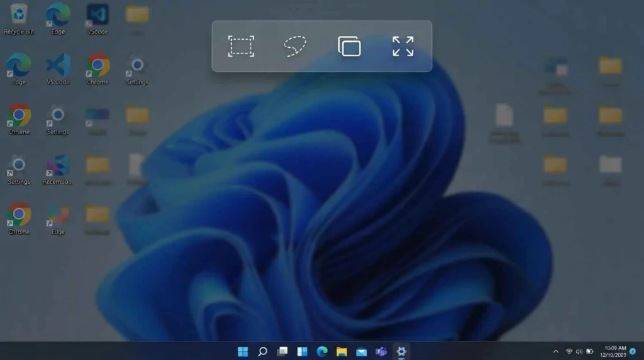Open the Widgets panel from taskbar
Viewport: 644px width, 360px height.
(x=302, y=351)
